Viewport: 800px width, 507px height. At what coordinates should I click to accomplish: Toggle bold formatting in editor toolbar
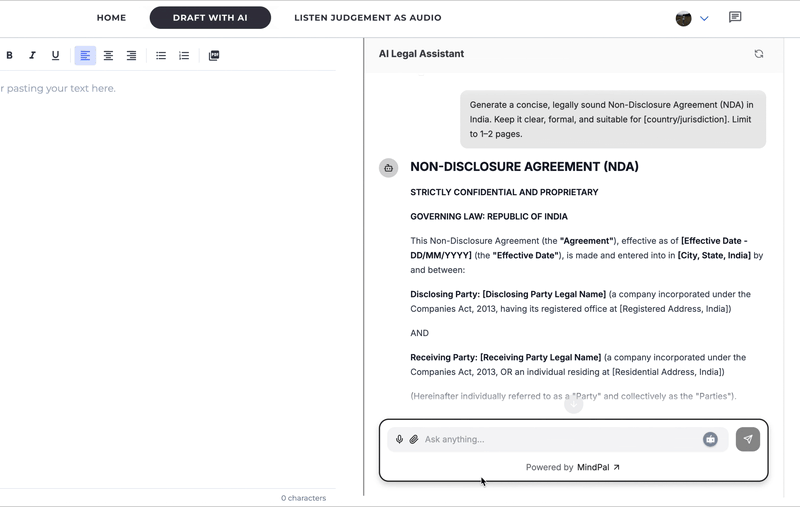9,55
